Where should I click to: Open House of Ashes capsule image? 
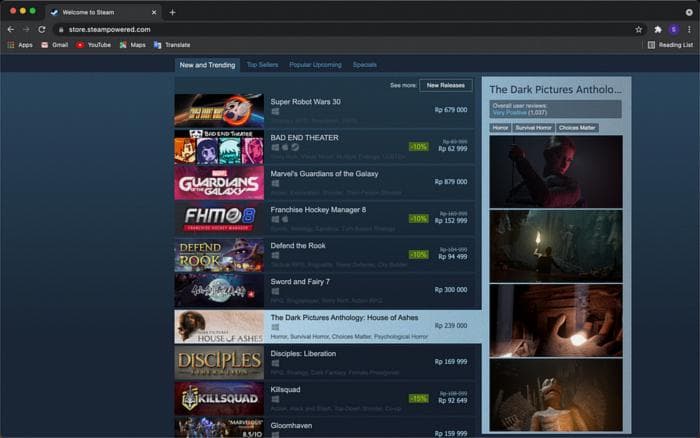tap(219, 326)
